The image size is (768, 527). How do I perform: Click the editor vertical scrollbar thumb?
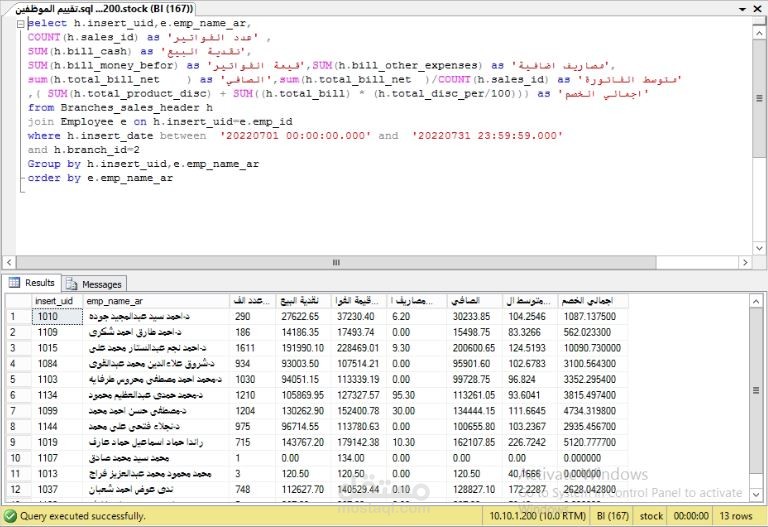(x=759, y=98)
